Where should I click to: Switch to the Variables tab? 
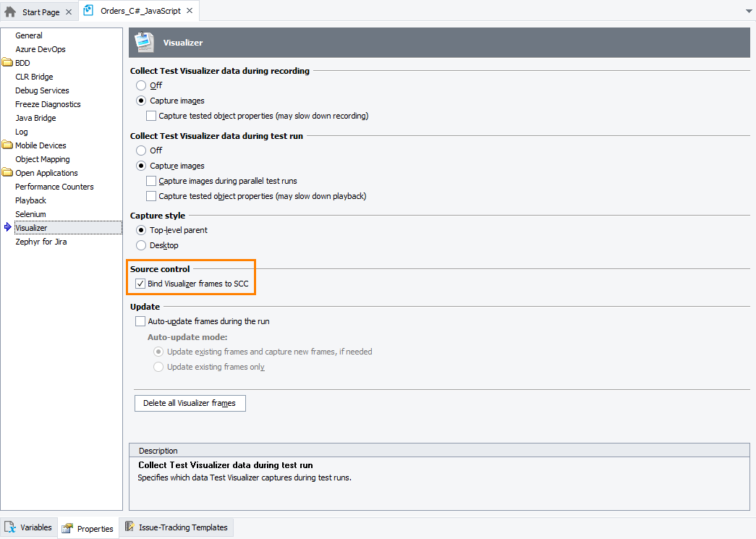[29, 527]
